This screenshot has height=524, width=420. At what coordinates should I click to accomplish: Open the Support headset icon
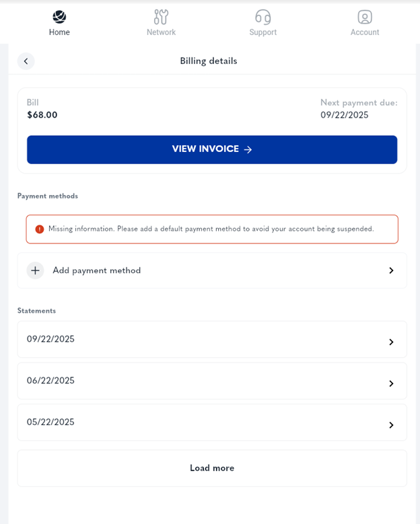click(262, 17)
